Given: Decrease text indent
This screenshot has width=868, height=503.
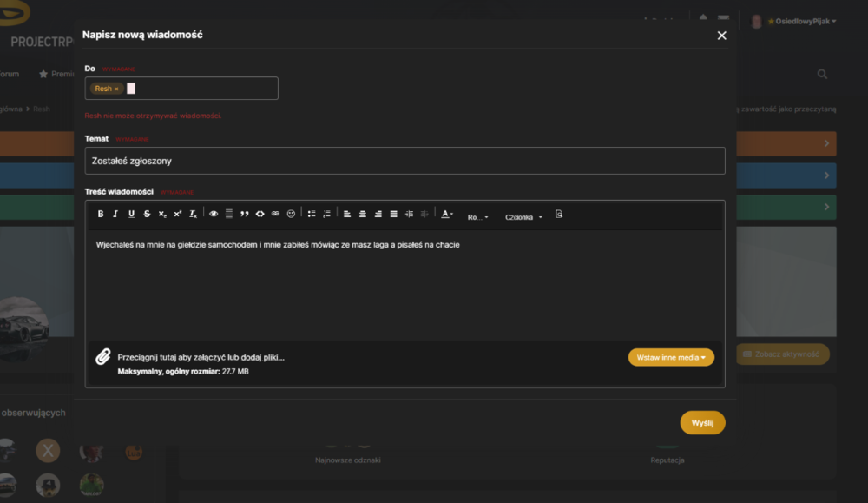Looking at the screenshot, I should (424, 214).
